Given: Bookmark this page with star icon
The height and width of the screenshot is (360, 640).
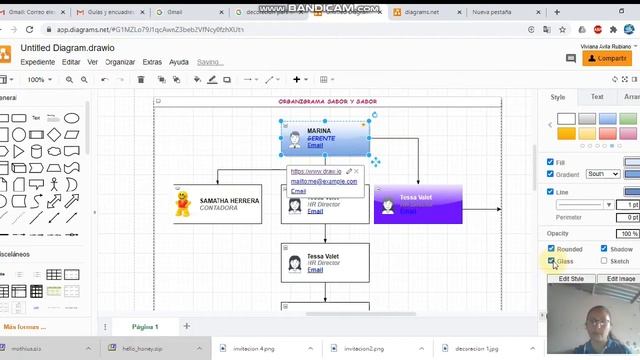Looking at the screenshot, I should pos(562,29).
